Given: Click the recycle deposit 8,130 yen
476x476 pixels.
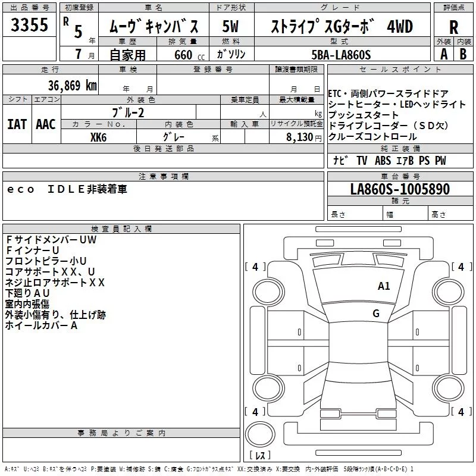Looking at the screenshot, I should click(x=304, y=137).
